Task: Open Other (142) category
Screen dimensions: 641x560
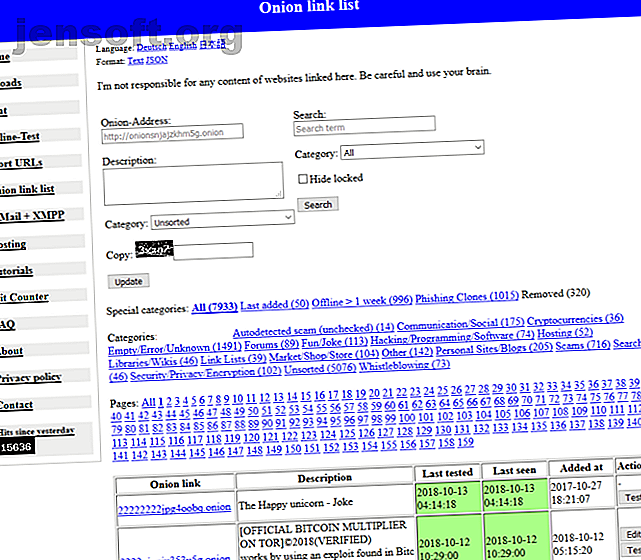Action: point(407,352)
